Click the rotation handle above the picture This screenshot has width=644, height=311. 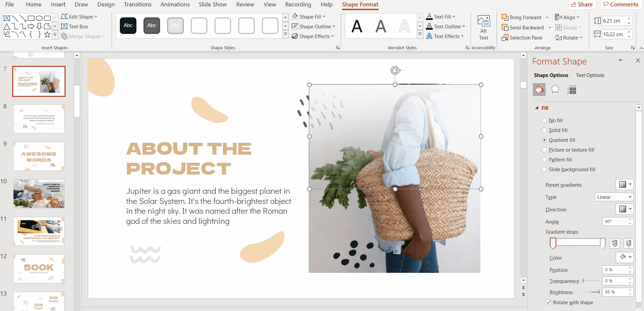pos(395,70)
